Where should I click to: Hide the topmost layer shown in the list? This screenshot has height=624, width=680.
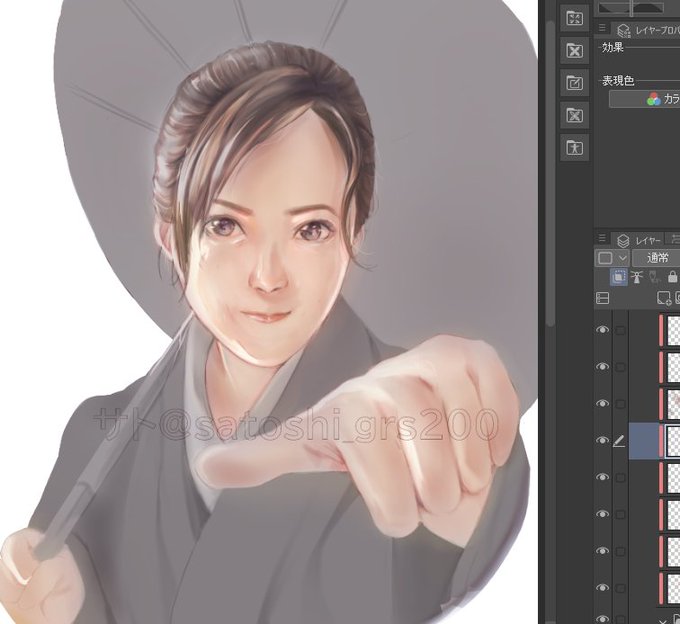(602, 330)
